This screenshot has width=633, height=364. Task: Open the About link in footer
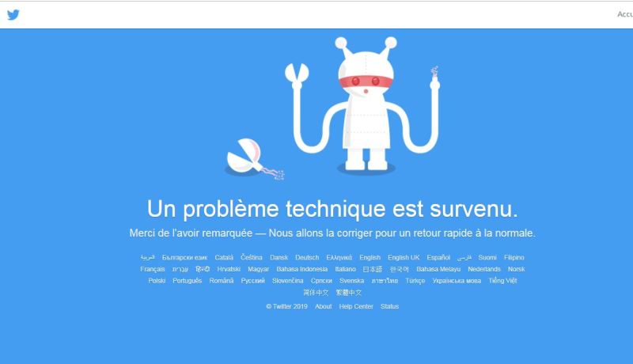pyautogui.click(x=324, y=306)
